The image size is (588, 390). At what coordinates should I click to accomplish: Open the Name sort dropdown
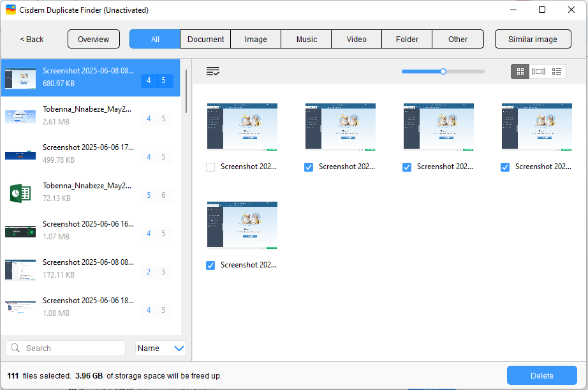[x=161, y=349]
